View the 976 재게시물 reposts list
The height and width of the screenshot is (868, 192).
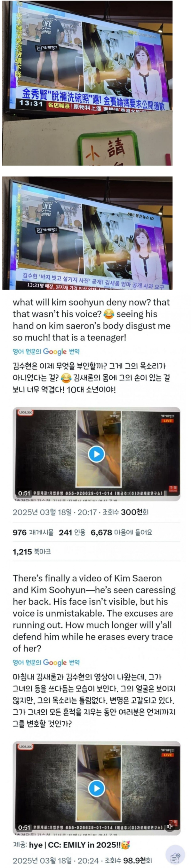point(33,532)
